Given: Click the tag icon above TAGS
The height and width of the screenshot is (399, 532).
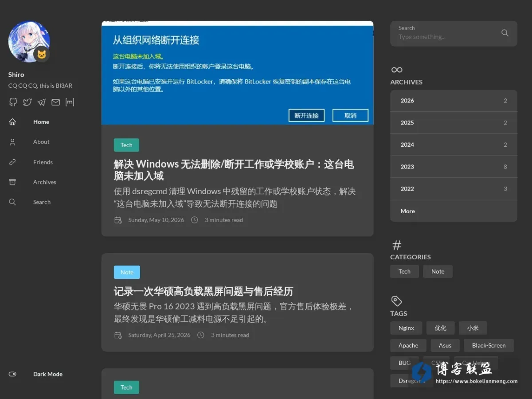Looking at the screenshot, I should pos(396,301).
